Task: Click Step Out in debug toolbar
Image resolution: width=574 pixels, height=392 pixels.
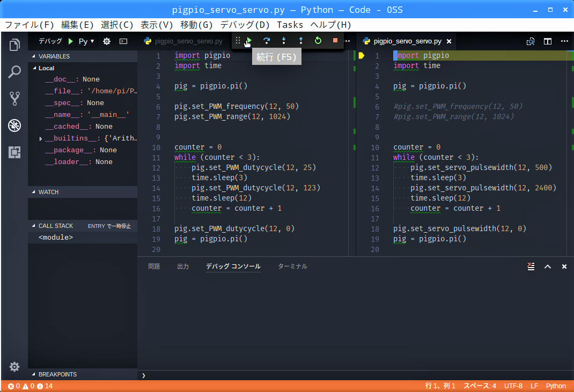Action: tap(301, 40)
